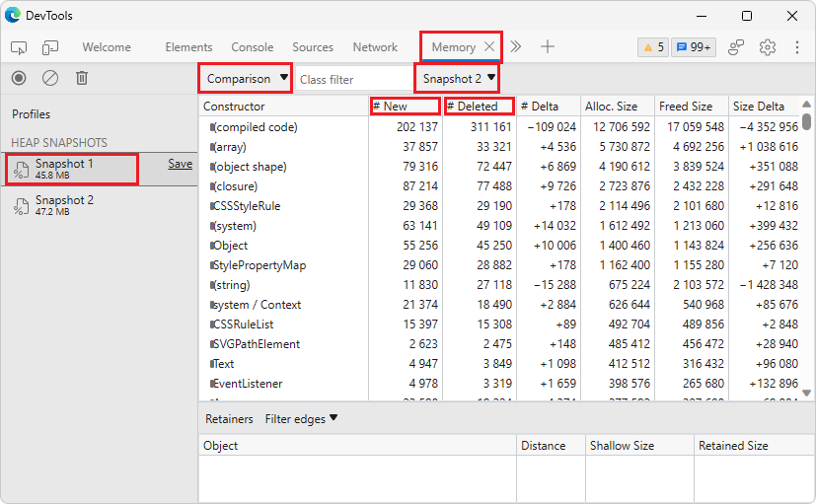Expand the StylePropertyMap row
Viewport: 816px width, 504px height.
(212, 265)
